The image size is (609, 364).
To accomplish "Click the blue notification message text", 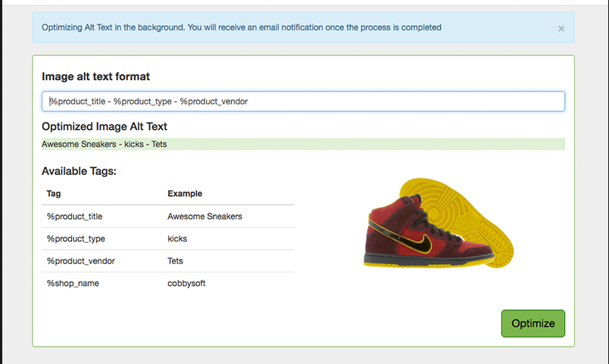I will click(241, 27).
